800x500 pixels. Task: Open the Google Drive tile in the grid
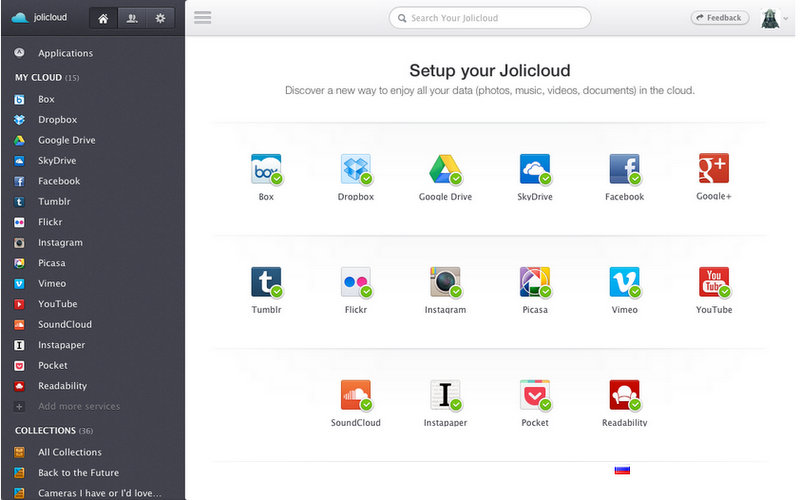[445, 177]
